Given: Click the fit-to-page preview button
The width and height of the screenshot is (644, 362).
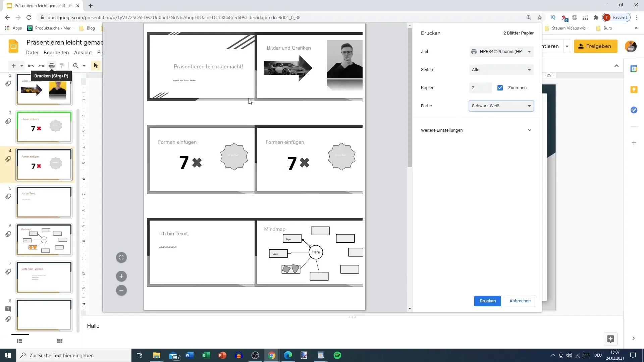Looking at the screenshot, I should click(121, 257).
